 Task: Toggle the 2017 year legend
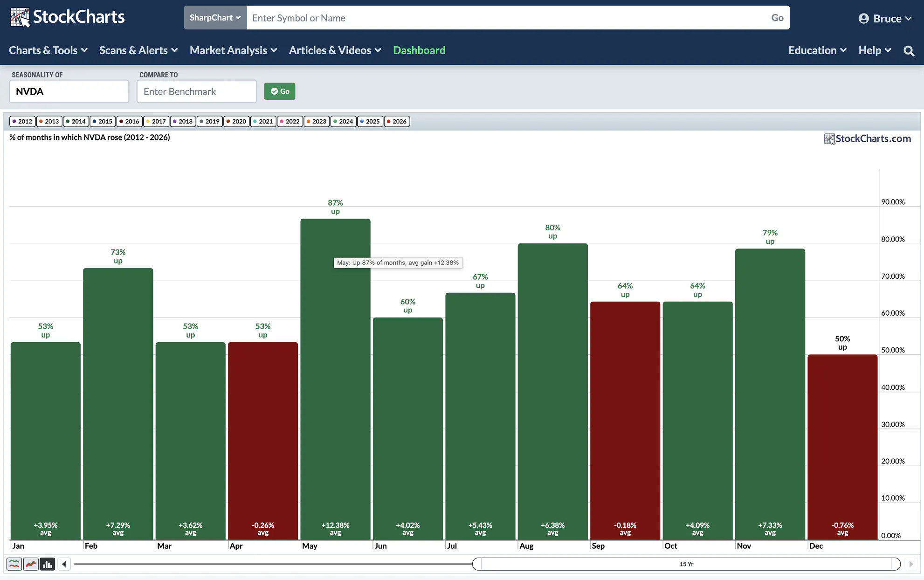(x=156, y=121)
